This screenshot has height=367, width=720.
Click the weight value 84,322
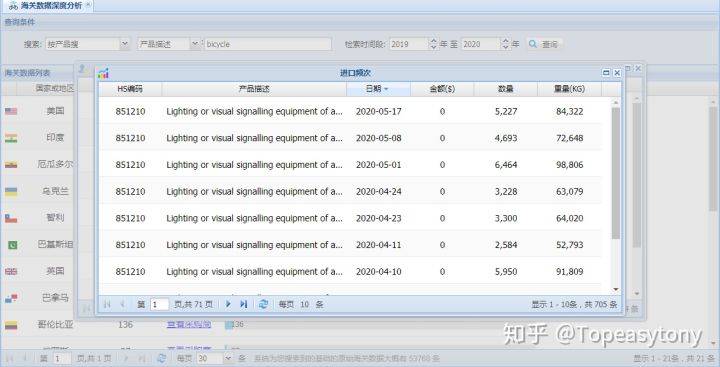coord(569,111)
